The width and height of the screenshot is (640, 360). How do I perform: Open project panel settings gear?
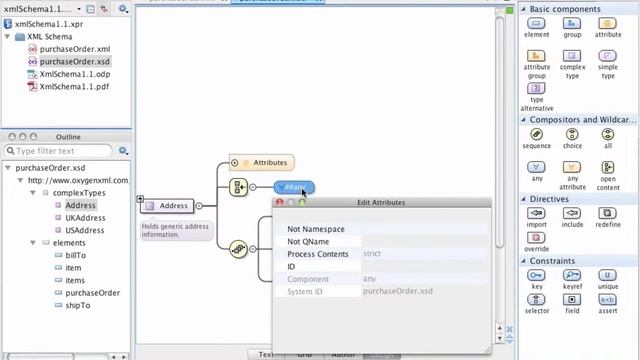tap(123, 9)
